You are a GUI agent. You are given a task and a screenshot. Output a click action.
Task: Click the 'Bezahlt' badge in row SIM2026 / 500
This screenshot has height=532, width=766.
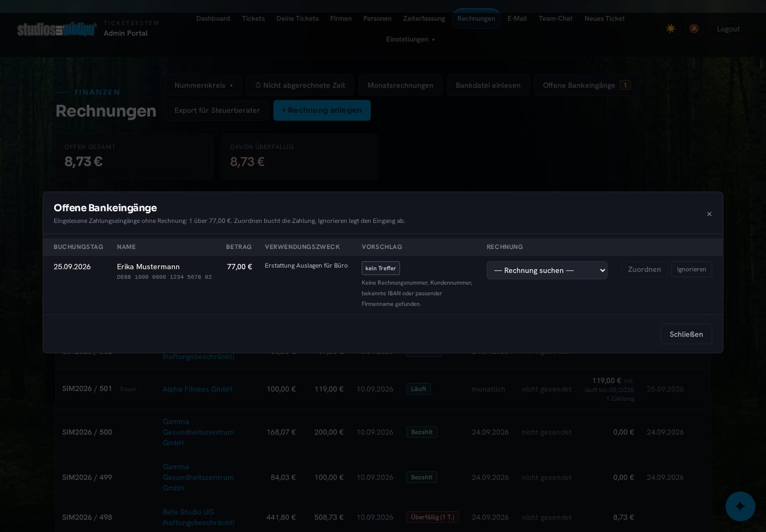[x=422, y=432]
